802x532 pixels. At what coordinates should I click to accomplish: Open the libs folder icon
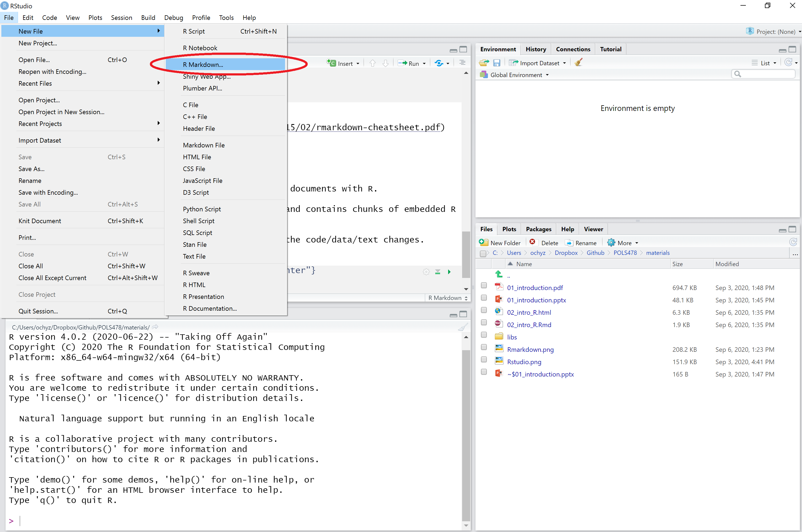(x=499, y=336)
